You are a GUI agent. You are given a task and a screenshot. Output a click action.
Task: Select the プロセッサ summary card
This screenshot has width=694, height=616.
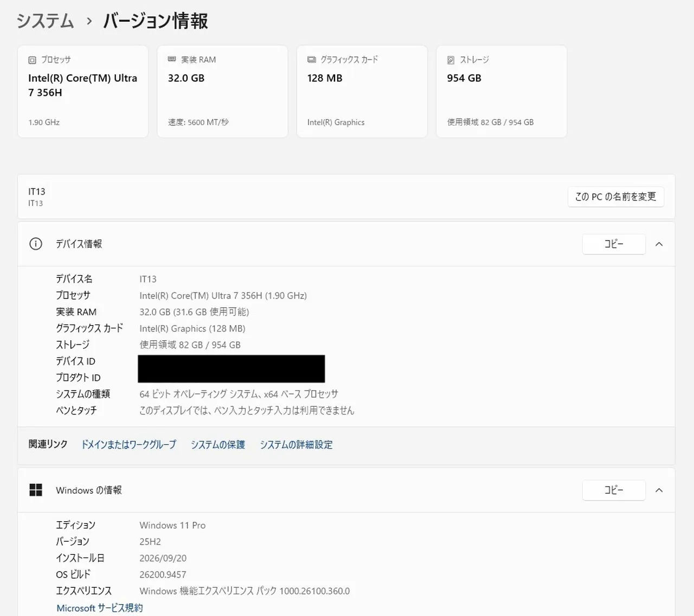click(83, 91)
